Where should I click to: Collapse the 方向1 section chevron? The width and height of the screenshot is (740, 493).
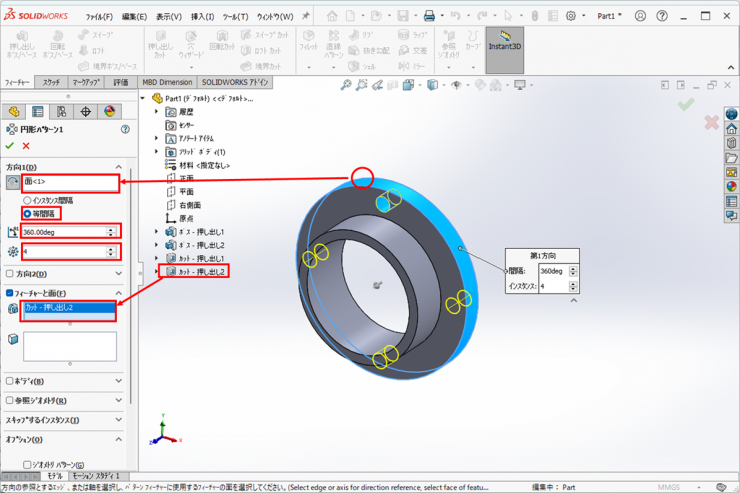[119, 167]
